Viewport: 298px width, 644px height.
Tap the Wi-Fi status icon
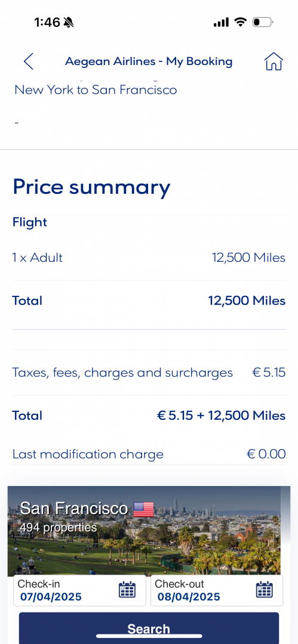pos(240,22)
